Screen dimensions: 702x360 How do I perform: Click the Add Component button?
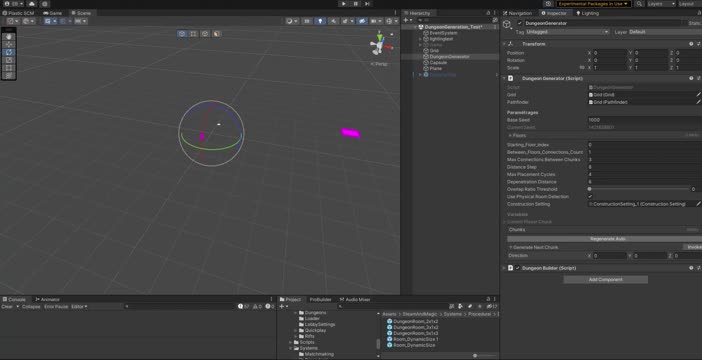[x=605, y=279]
